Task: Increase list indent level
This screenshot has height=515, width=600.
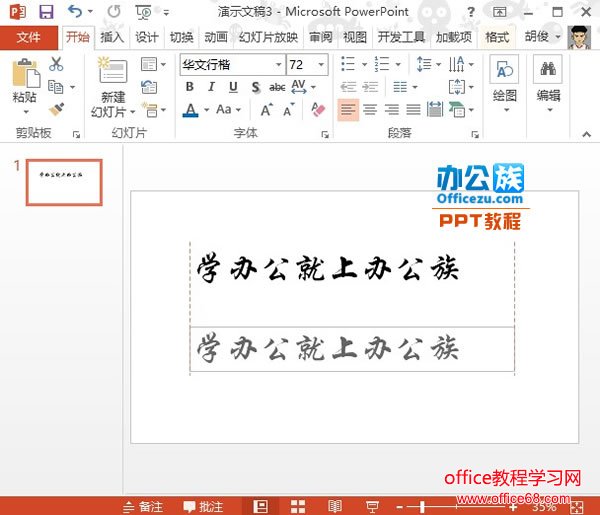Action: tap(370, 87)
